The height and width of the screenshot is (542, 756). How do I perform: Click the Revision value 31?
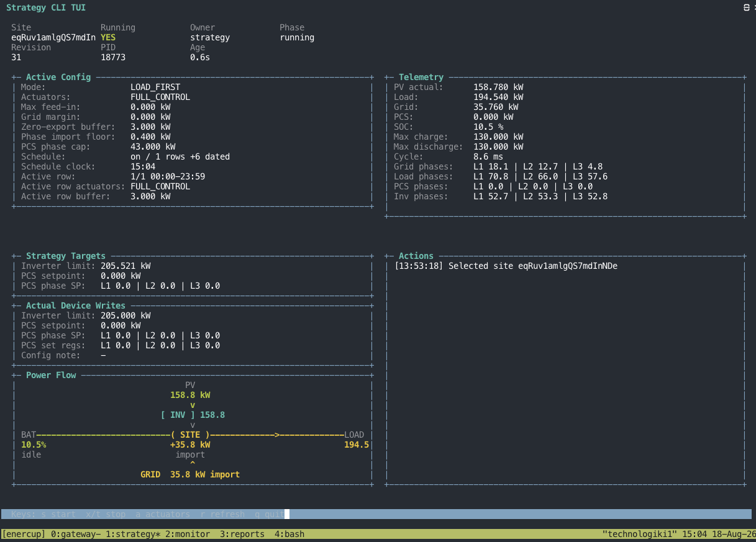(16, 57)
